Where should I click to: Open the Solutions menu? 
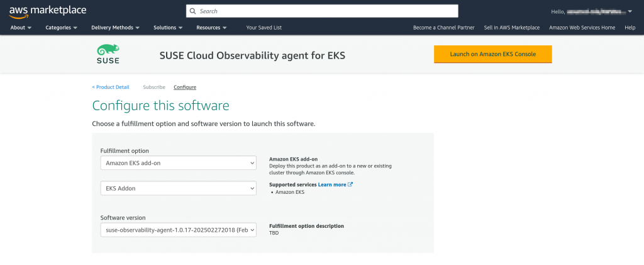[x=168, y=28]
